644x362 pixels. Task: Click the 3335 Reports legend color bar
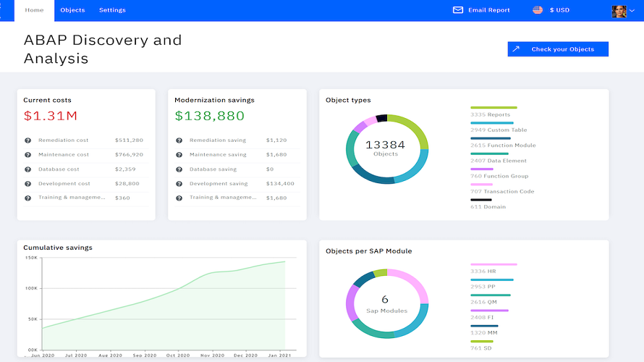click(493, 108)
